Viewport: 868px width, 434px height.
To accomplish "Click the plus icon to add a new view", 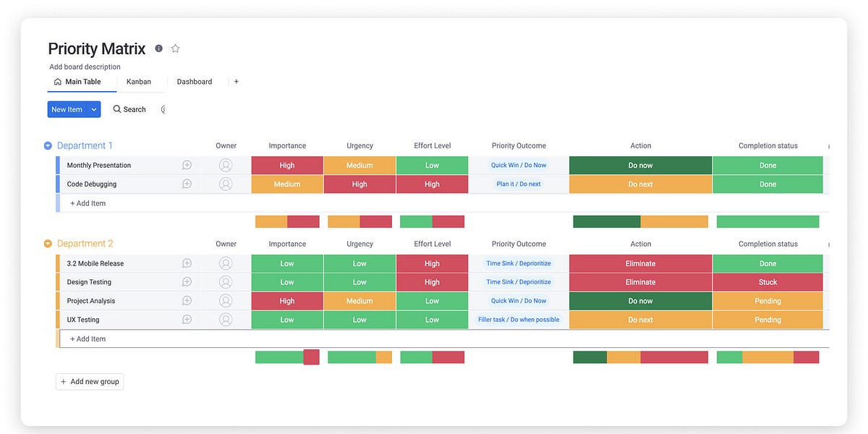I will pyautogui.click(x=236, y=81).
